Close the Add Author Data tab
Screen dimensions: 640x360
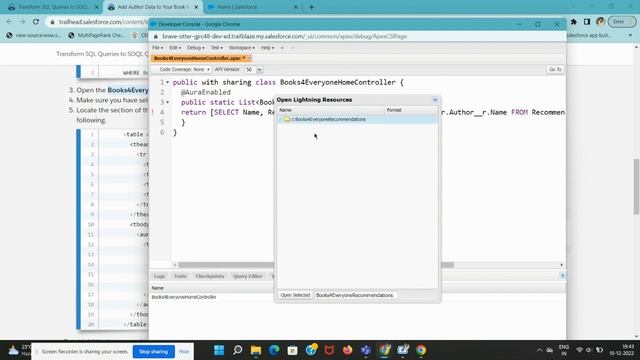point(196,7)
